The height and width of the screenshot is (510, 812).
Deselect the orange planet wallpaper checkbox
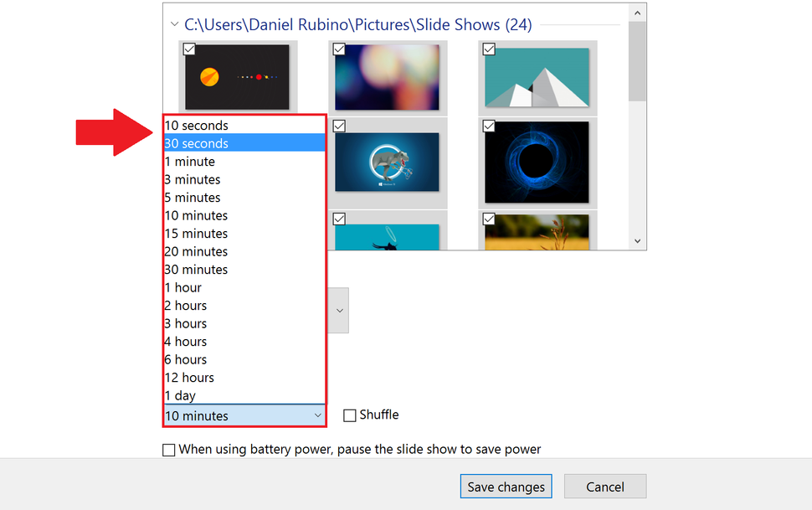pyautogui.click(x=188, y=49)
